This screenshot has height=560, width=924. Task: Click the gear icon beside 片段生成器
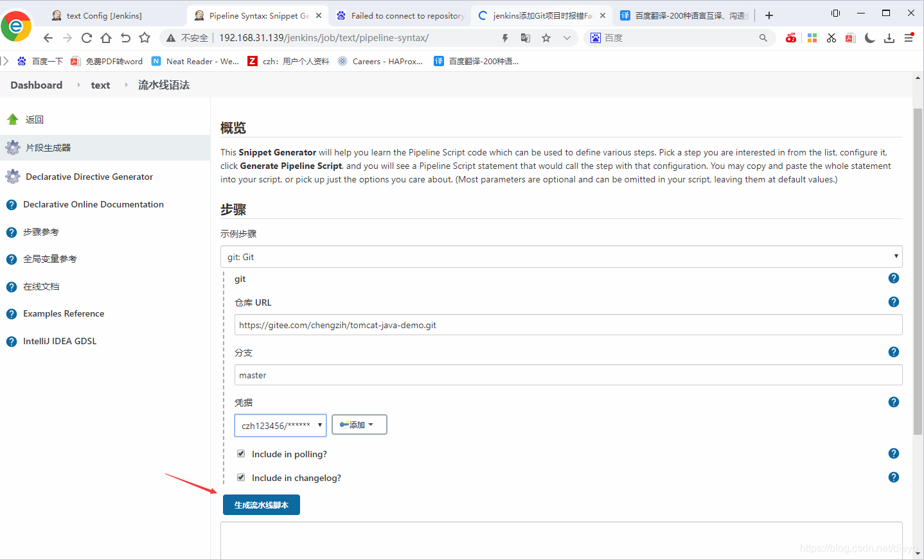coord(13,148)
